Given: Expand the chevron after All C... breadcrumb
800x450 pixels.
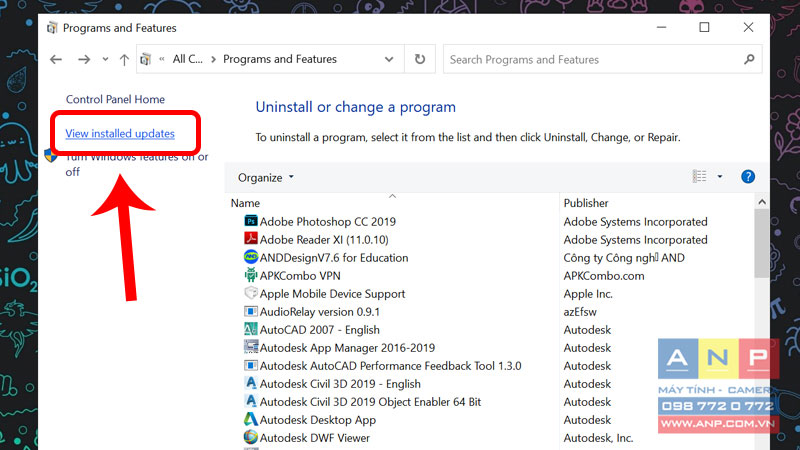Looking at the screenshot, I should click(213, 59).
